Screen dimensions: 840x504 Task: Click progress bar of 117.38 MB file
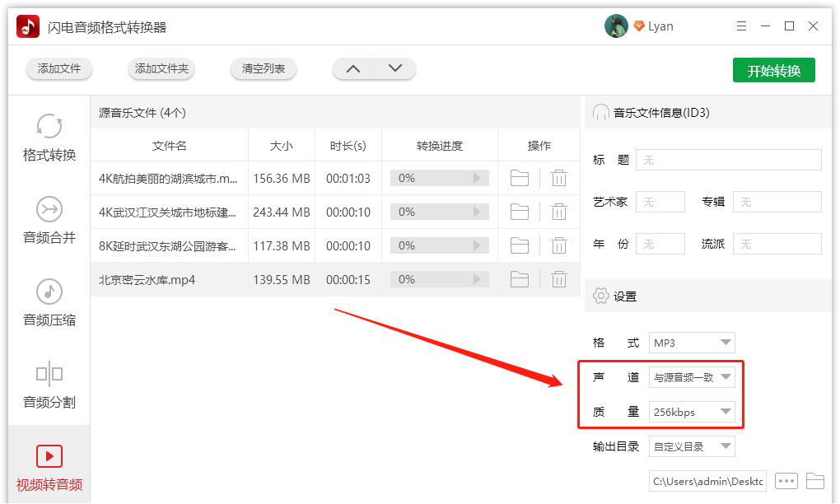(x=439, y=246)
